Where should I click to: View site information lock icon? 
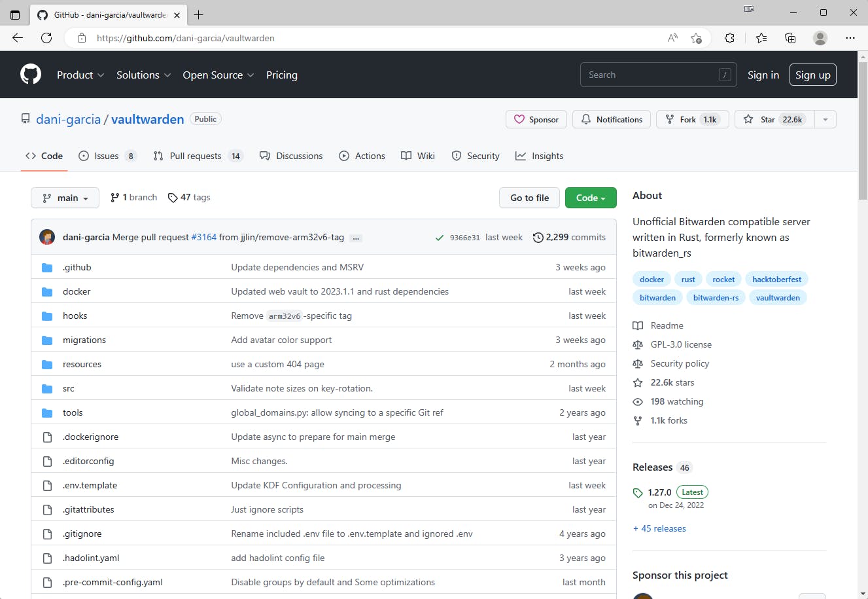click(x=82, y=38)
